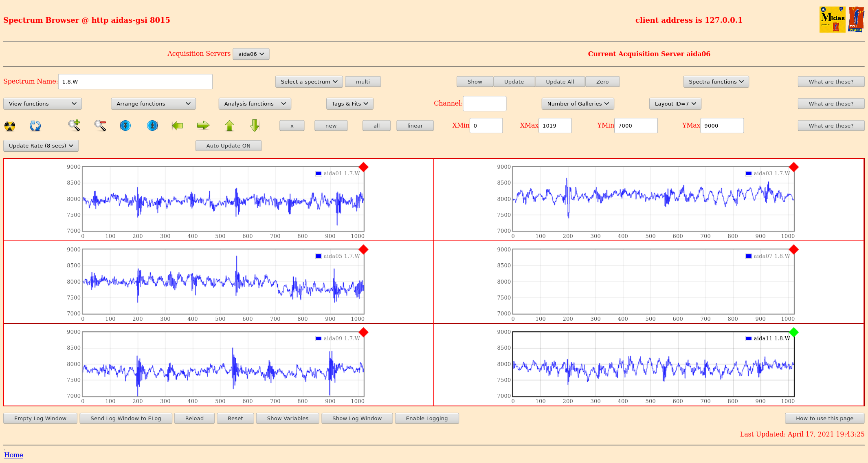Image resolution: width=868 pixels, height=463 pixels.
Task: Follow the Home link
Action: coord(13,455)
